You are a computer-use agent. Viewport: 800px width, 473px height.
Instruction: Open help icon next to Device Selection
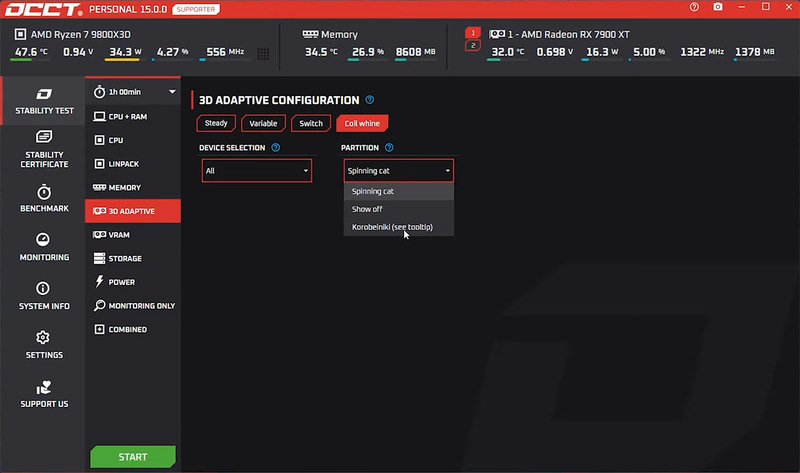276,147
